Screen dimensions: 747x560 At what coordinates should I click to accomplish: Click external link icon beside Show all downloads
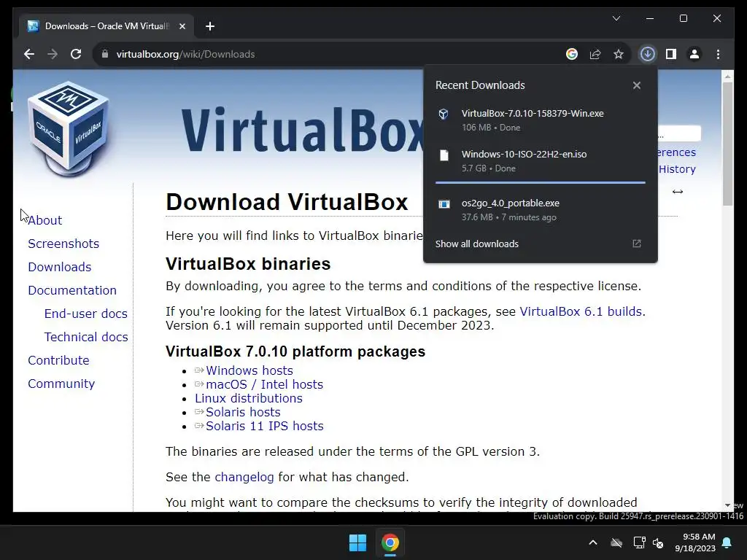point(636,244)
